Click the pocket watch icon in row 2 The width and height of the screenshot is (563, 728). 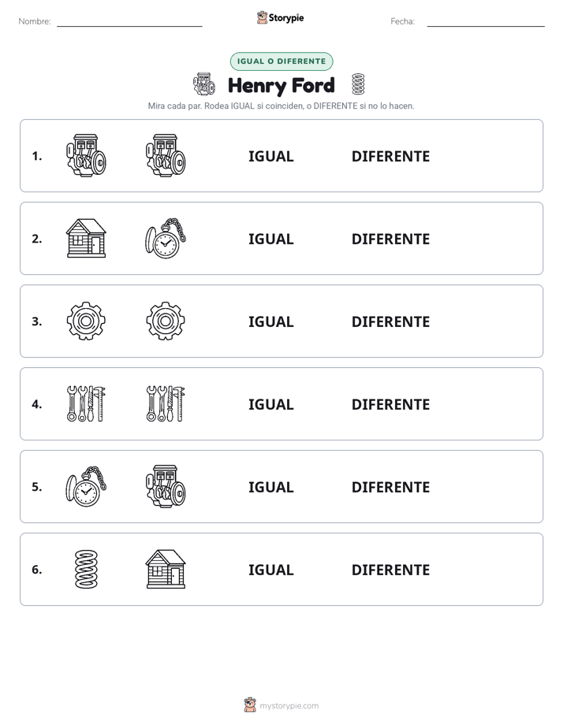point(166,238)
